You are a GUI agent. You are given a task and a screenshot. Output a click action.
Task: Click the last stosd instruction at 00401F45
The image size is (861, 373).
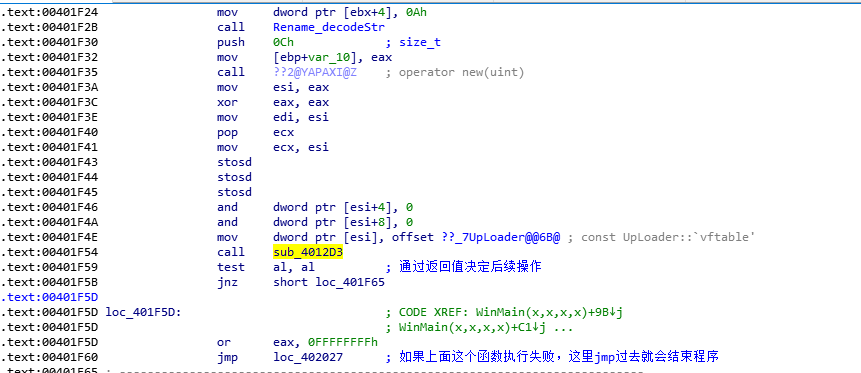point(234,192)
